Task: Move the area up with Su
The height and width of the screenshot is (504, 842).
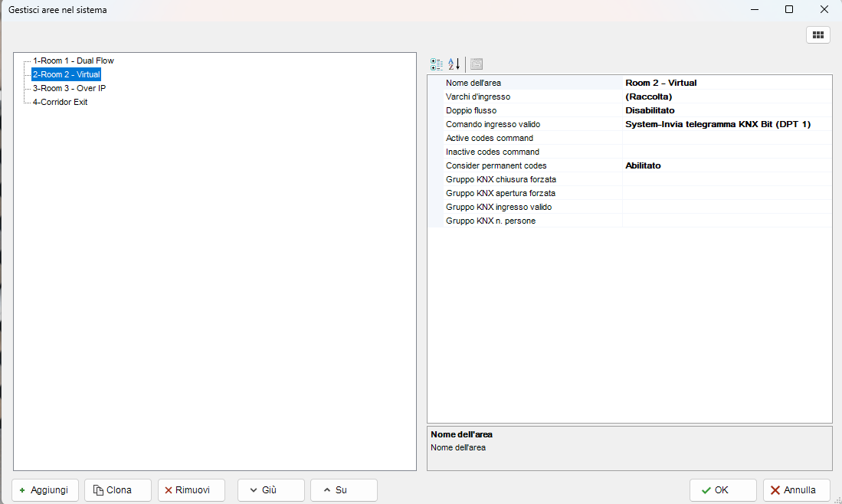Action: coord(343,490)
